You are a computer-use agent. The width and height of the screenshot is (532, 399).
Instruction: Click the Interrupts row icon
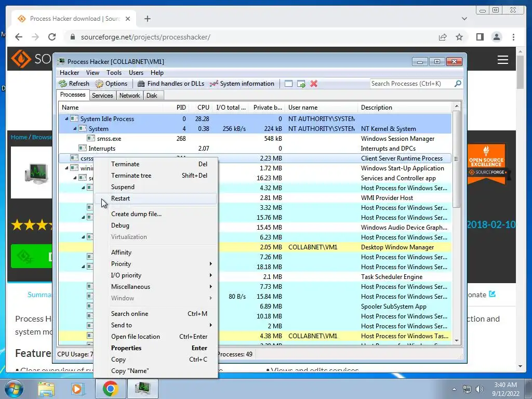pos(83,148)
